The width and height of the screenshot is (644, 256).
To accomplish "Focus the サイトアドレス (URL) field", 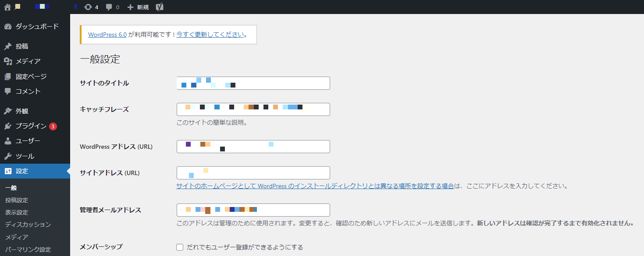I will click(253, 173).
